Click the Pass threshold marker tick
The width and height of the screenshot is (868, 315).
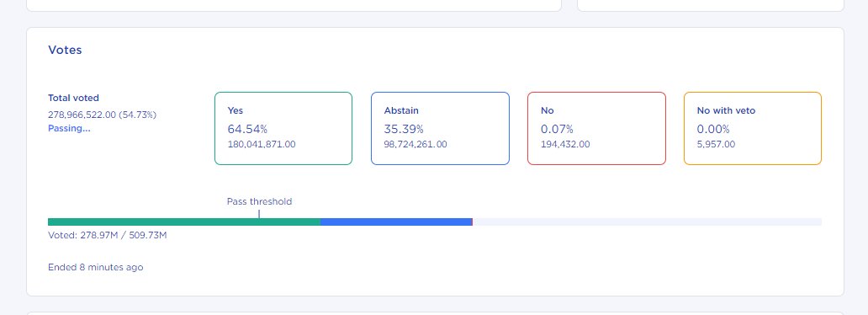[259, 214]
